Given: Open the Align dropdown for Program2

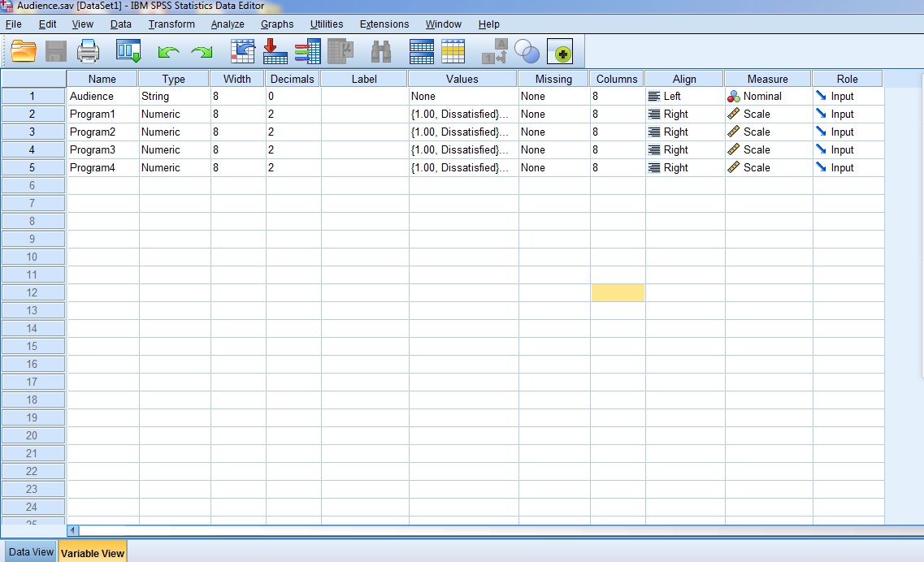Looking at the screenshot, I should [684, 132].
